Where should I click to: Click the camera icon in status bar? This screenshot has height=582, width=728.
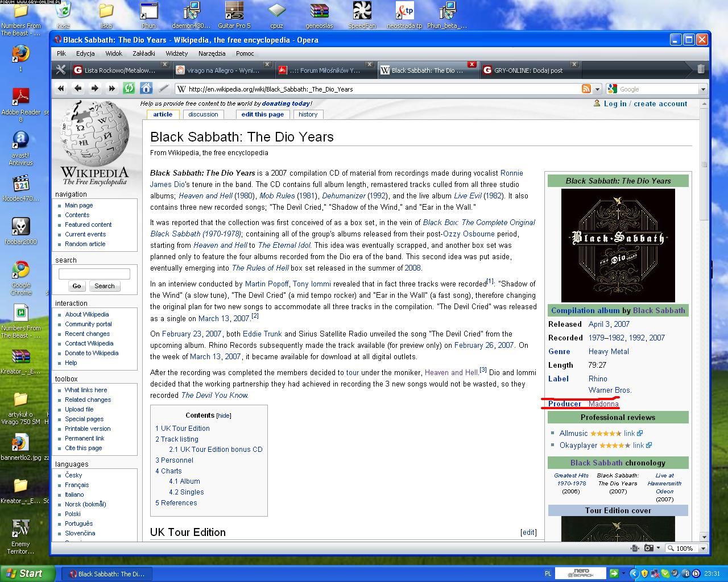point(649,548)
